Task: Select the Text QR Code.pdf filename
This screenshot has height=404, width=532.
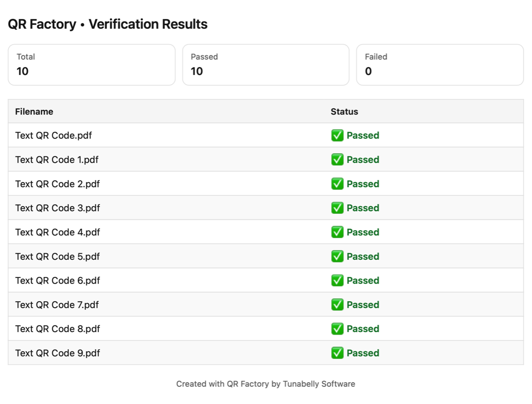Action: [54, 136]
